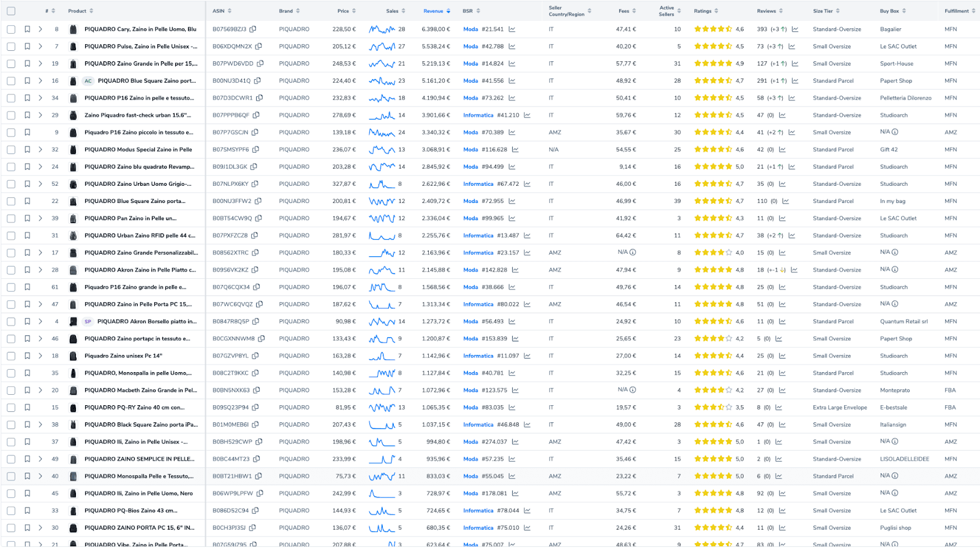Image resolution: width=980 pixels, height=556 pixels.
Task: Copy ASIN B0BT54CW9Q
Action: coord(258,218)
